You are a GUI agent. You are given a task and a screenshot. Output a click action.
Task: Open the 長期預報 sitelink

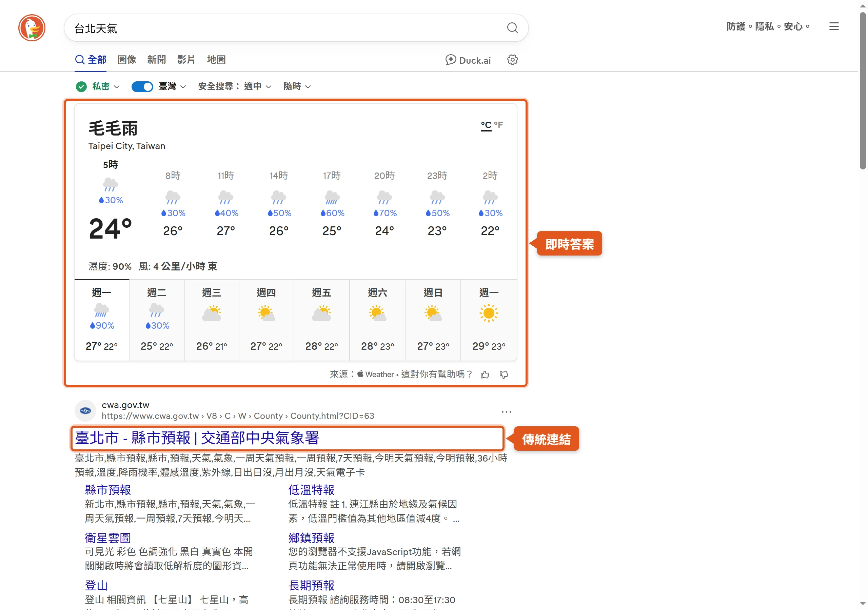pyautogui.click(x=311, y=586)
